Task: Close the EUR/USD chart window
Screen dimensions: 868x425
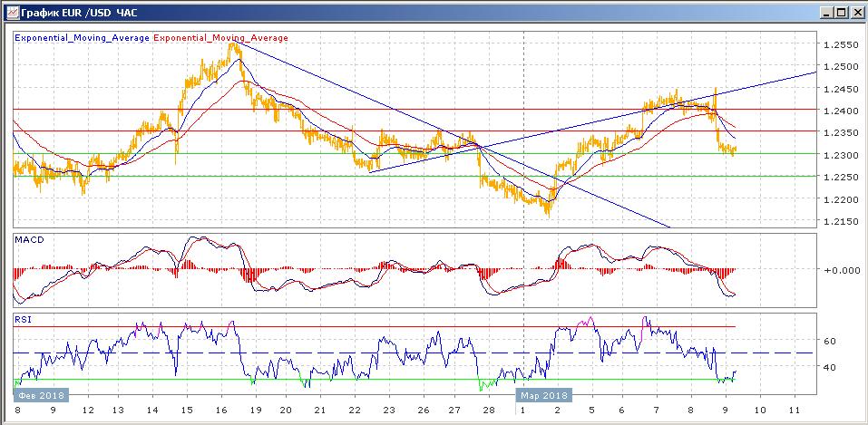Action: (855, 13)
